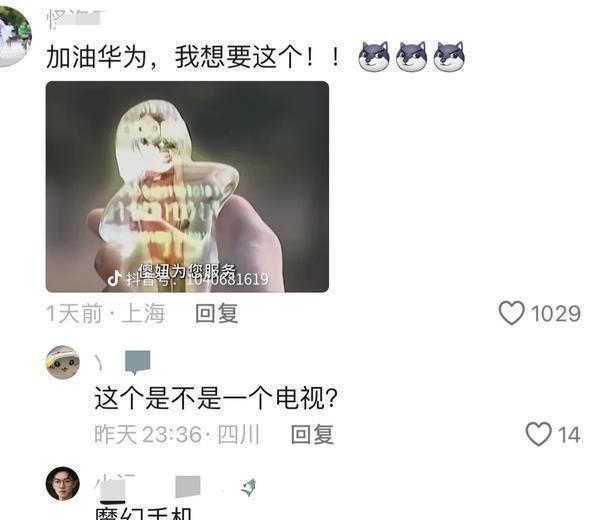Tap the 1029 like count
Screen dimensions: 602x520
556,314
